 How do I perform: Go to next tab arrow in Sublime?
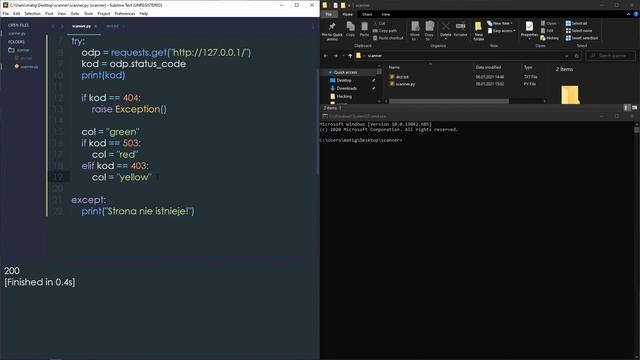62,26
